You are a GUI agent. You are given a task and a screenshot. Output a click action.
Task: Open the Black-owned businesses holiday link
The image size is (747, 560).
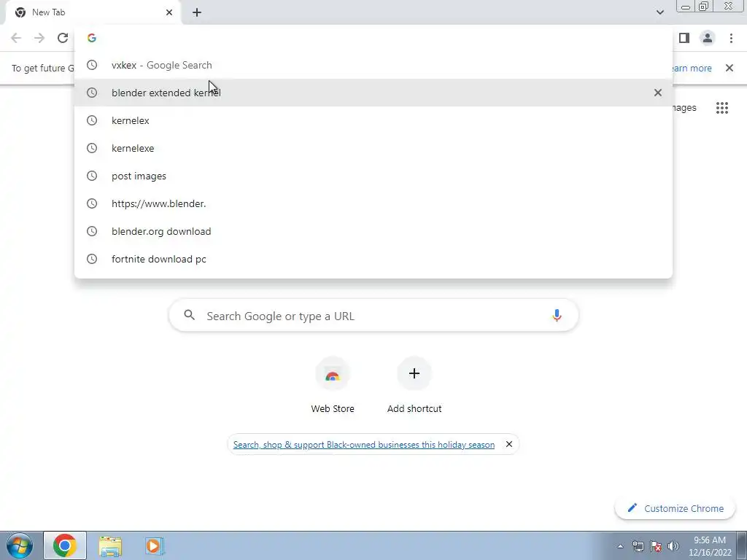point(364,445)
